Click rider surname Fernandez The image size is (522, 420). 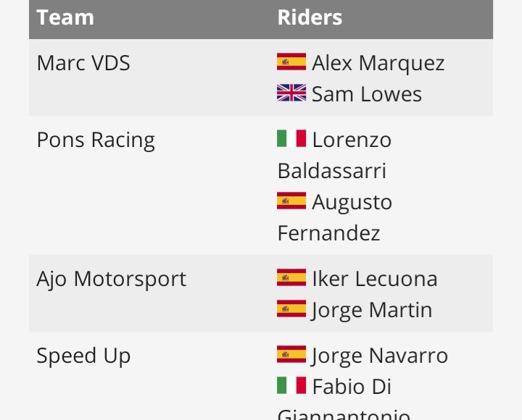[x=328, y=233]
